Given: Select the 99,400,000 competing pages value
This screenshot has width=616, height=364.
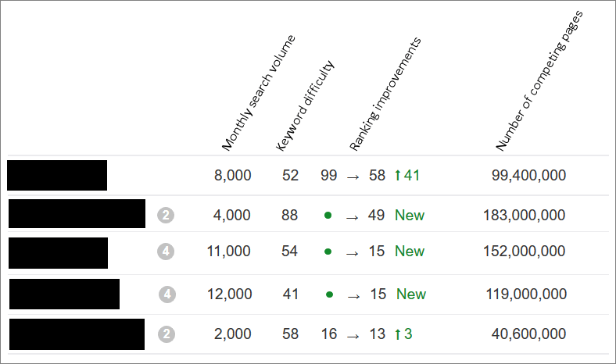Looking at the screenshot, I should 528,175.
